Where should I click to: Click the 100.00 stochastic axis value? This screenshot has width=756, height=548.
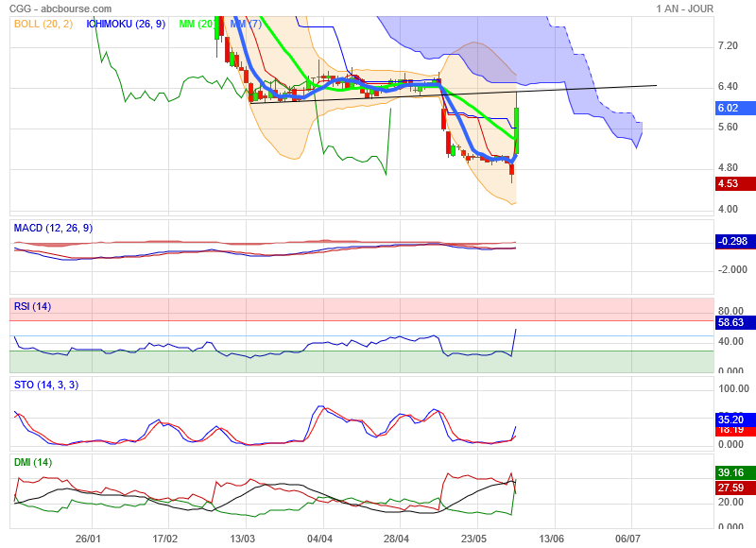[x=734, y=388]
